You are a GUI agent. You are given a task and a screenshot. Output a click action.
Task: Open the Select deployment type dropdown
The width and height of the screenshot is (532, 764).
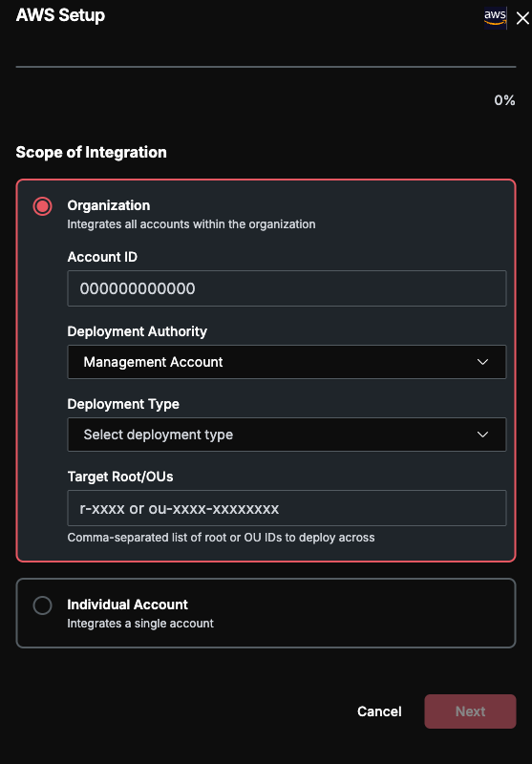287,435
